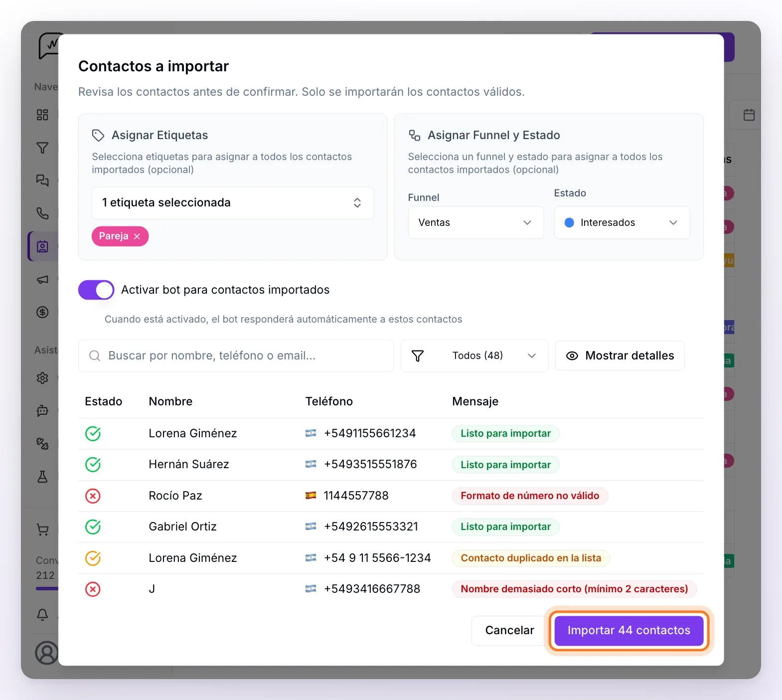
Task: Click yellow warning status for duplicate Lorena Giménez
Action: (x=93, y=558)
